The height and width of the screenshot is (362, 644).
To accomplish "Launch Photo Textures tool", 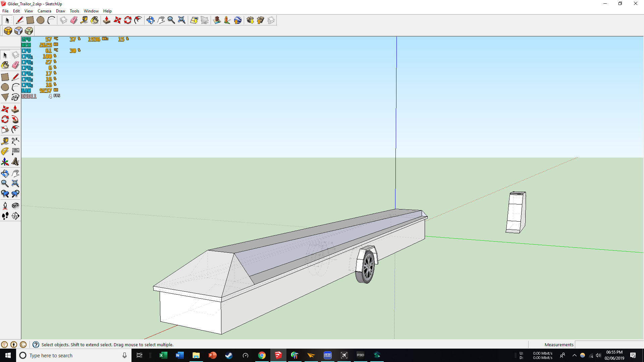I will click(227, 20).
